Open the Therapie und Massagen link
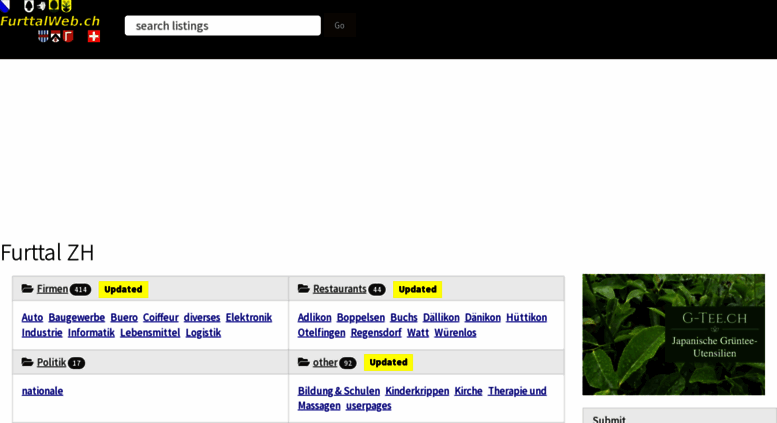 point(517,391)
